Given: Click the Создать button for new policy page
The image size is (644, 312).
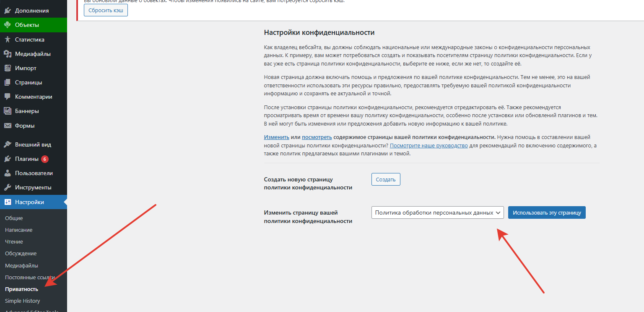Looking at the screenshot, I should [386, 179].
